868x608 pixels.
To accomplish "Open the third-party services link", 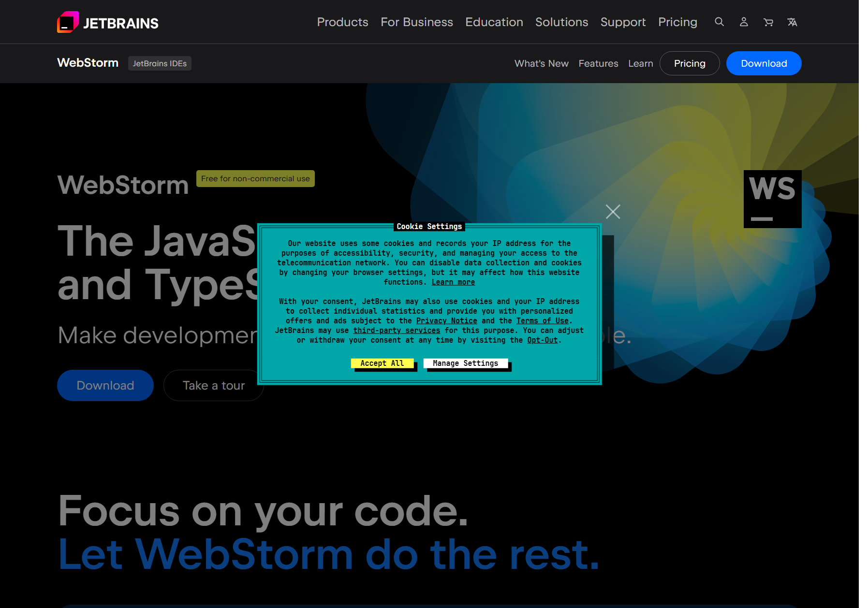I will tap(397, 331).
